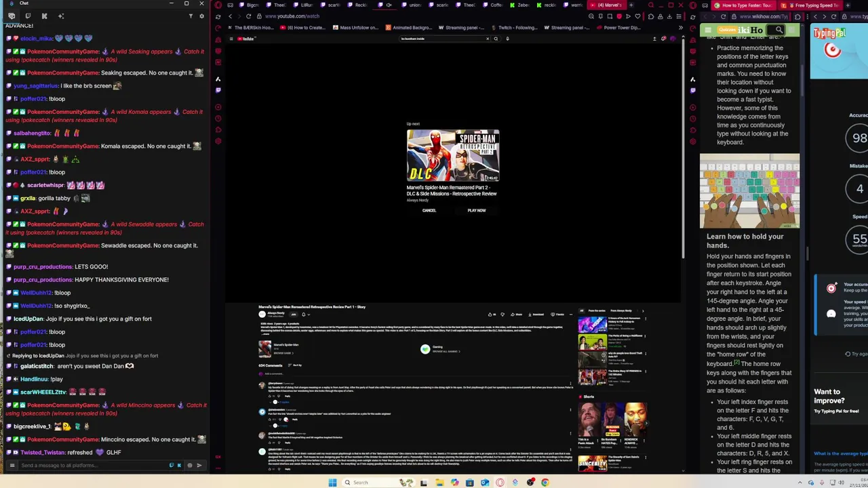
Task: Open the Spider-Man Retrospective Part 2 thumbnail
Action: 453,156
